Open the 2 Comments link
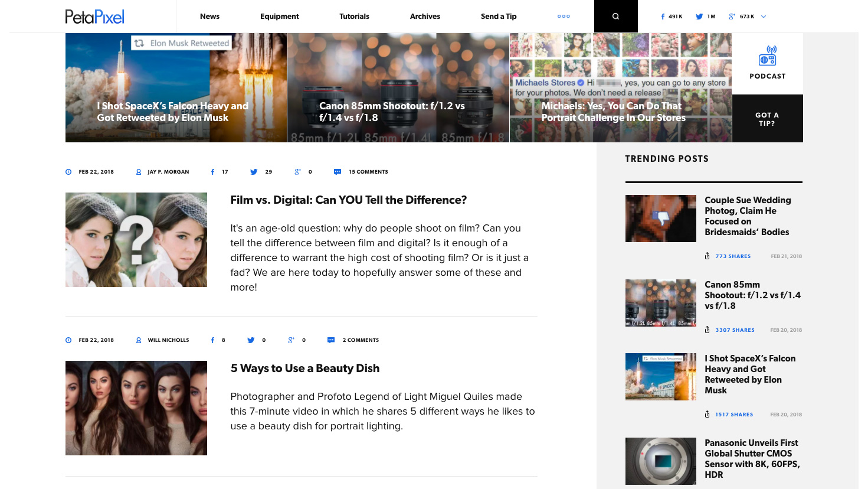The height and width of the screenshot is (489, 868). 361,340
